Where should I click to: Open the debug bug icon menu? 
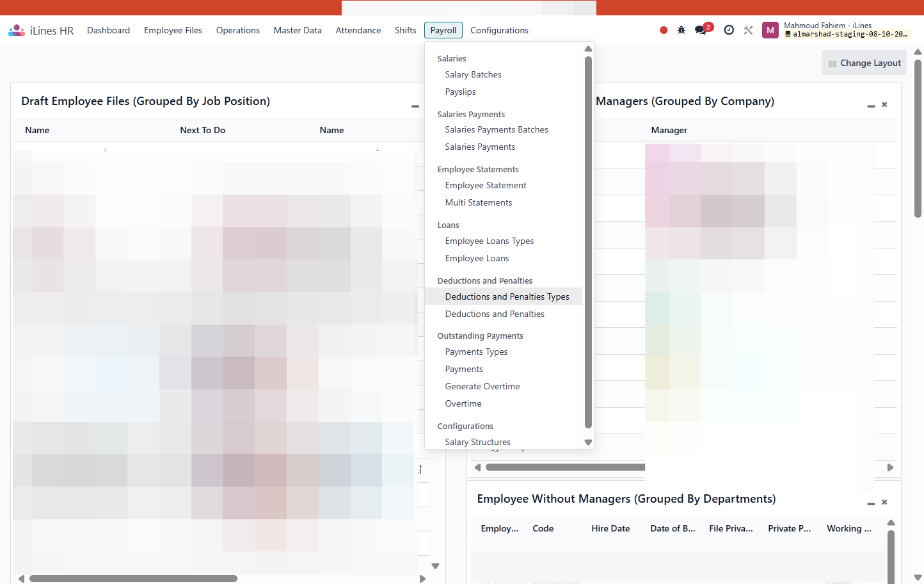[x=681, y=30]
